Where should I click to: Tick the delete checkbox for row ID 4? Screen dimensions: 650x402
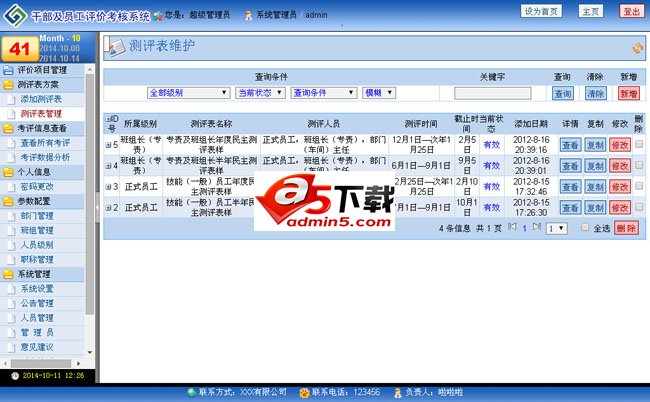(x=639, y=165)
